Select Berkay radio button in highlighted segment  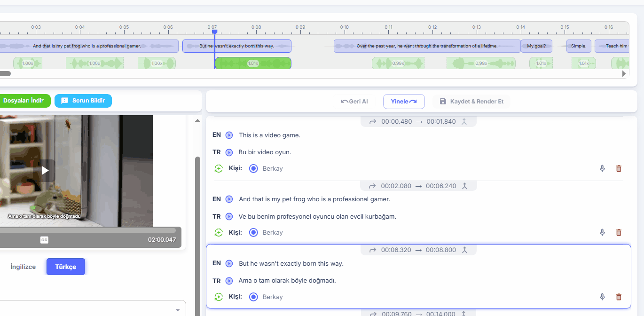253,297
